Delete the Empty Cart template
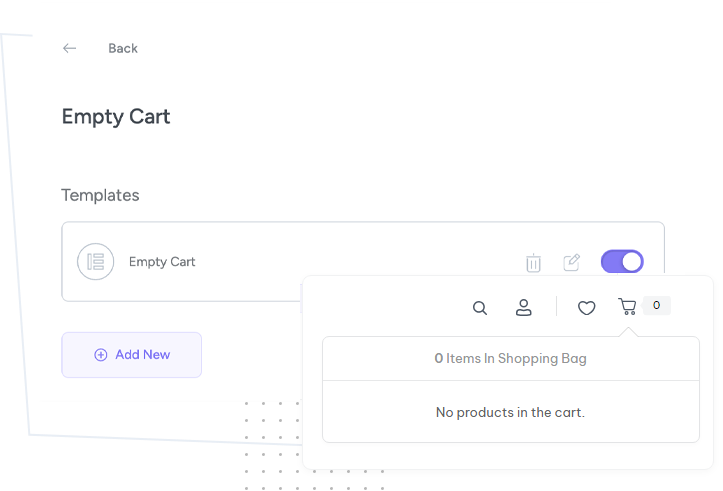723x491 pixels. [534, 263]
